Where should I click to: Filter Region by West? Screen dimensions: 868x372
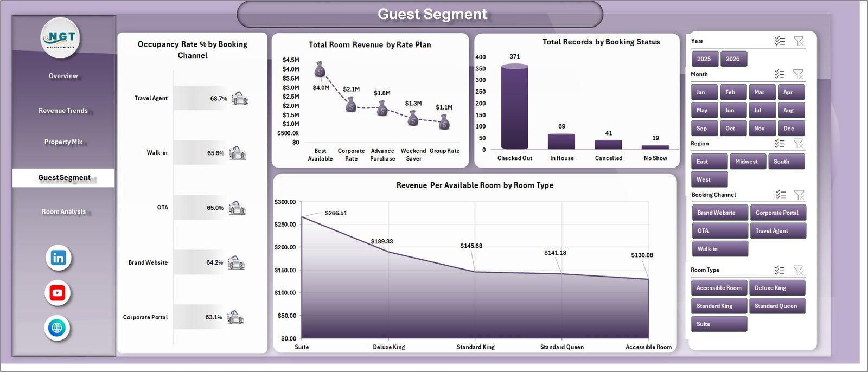tap(709, 179)
